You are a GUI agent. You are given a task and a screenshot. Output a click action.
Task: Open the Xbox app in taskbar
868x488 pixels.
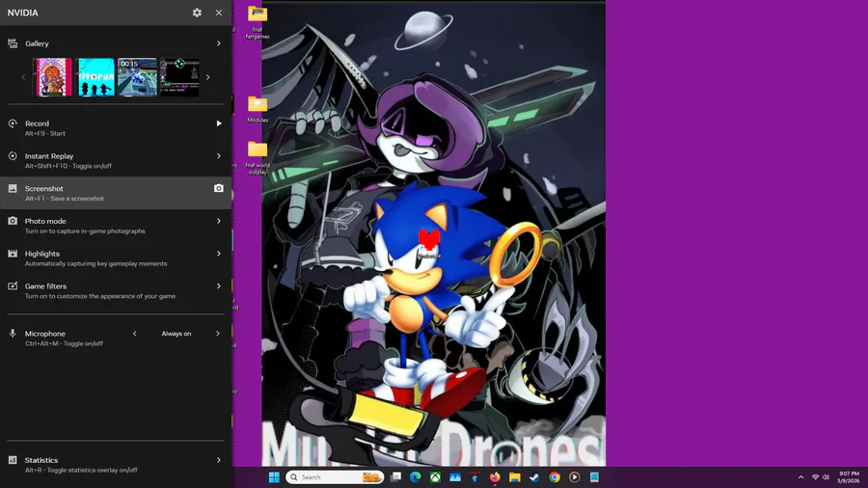pos(435,477)
